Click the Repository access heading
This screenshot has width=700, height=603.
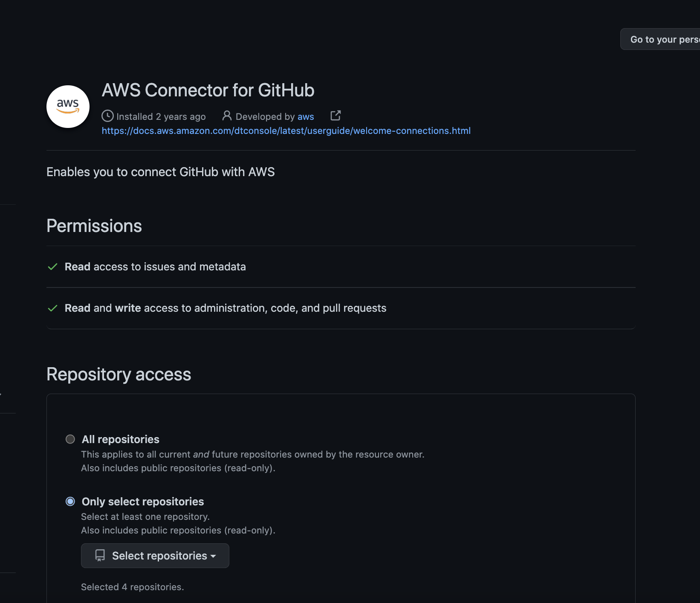119,374
